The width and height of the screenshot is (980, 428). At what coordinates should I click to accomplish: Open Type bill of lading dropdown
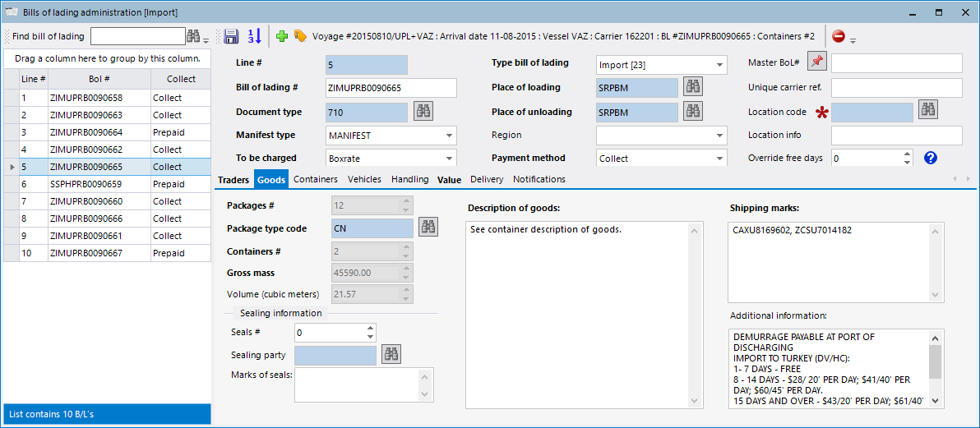pyautogui.click(x=719, y=64)
